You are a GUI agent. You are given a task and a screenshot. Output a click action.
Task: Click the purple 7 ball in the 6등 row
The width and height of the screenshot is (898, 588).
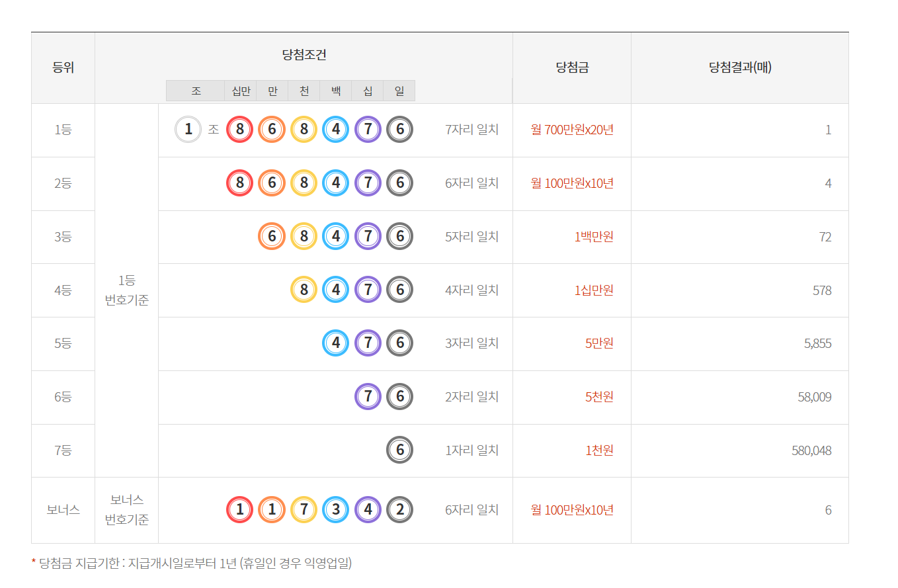point(368,397)
